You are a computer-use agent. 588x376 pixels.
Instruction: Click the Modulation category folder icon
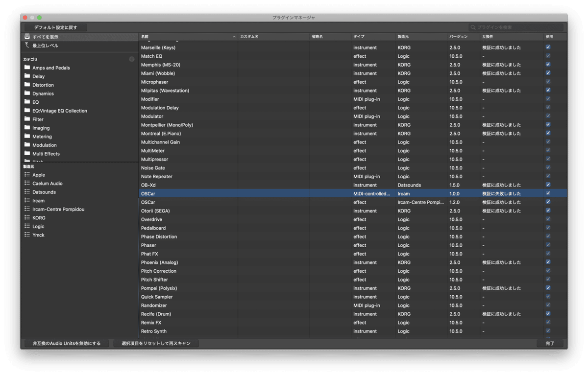[27, 145]
